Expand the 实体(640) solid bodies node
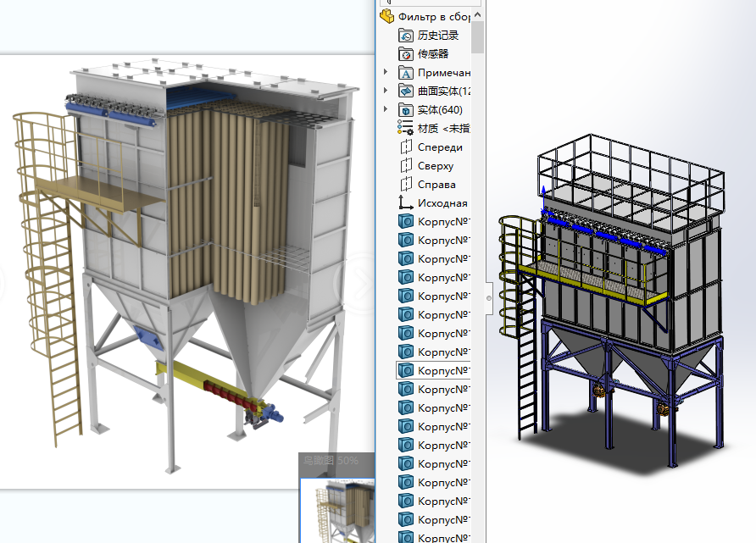 [386, 109]
